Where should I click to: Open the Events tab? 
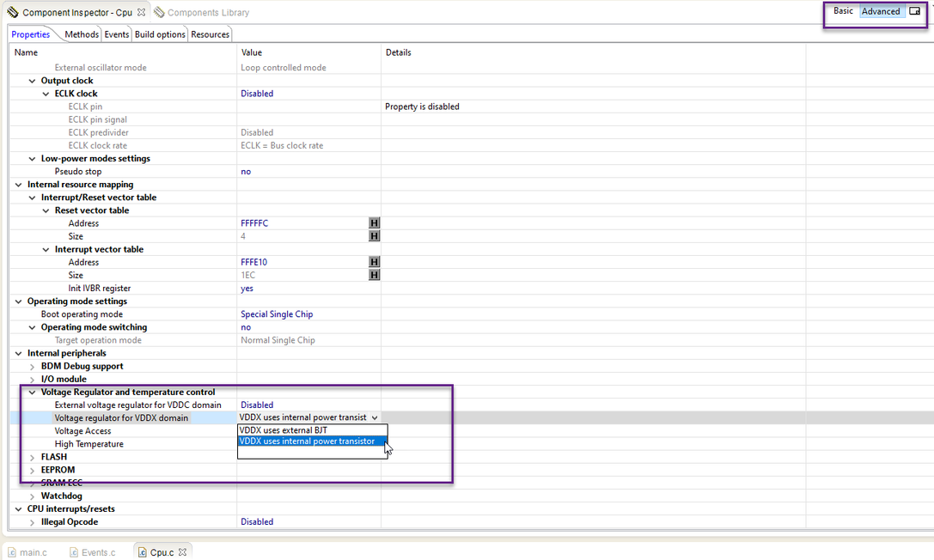point(117,34)
